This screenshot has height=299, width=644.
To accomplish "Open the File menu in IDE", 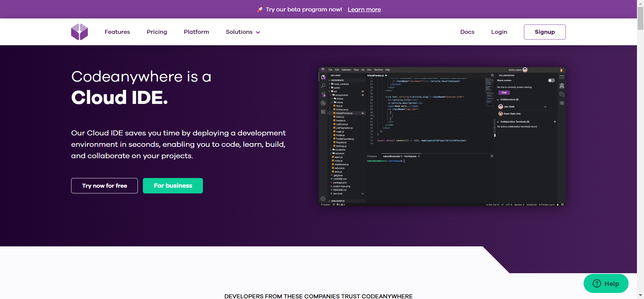I will 330,70.
